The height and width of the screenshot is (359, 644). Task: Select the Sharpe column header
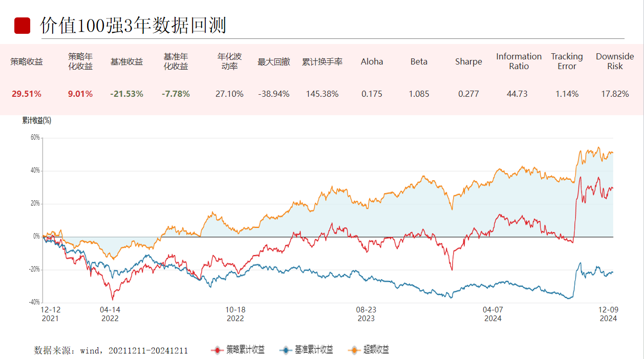468,61
